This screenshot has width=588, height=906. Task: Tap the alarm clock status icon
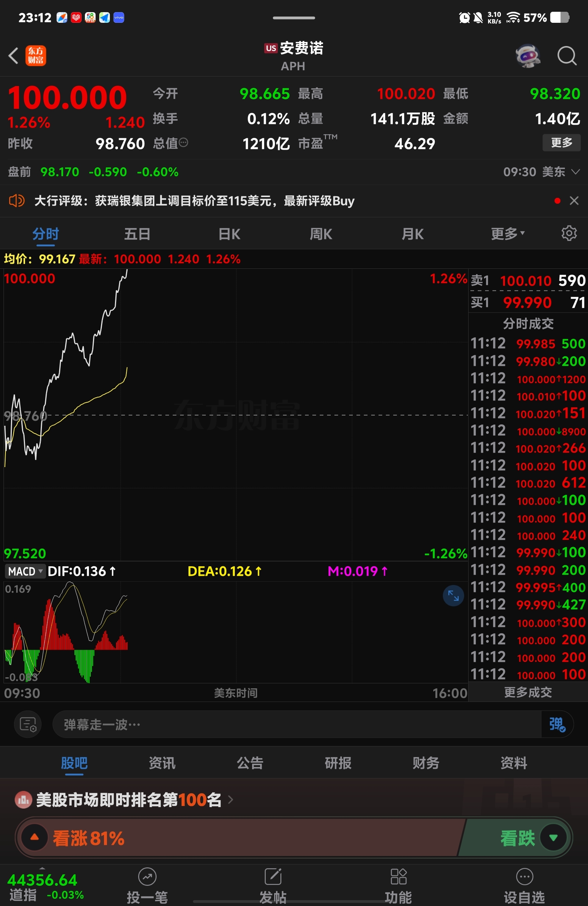(464, 18)
